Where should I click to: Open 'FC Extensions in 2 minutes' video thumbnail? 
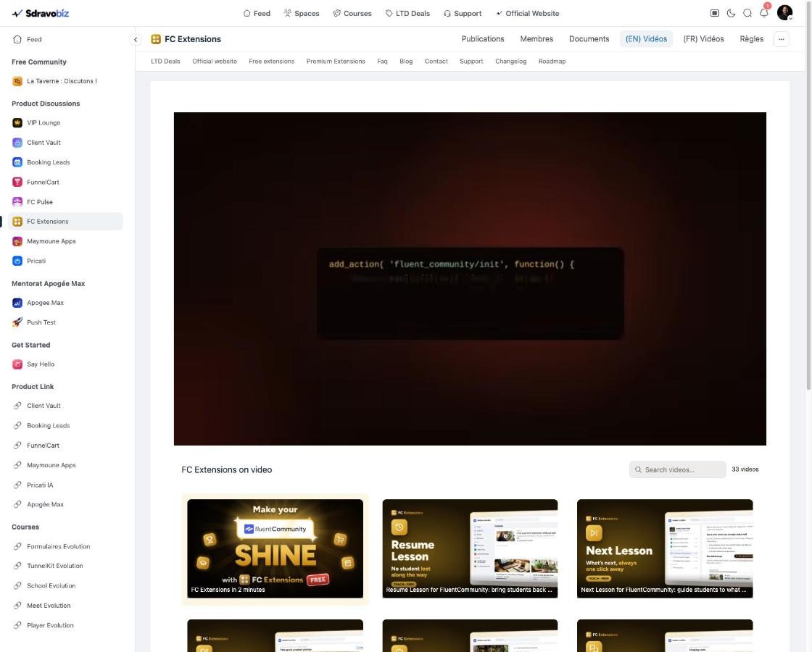click(x=275, y=548)
